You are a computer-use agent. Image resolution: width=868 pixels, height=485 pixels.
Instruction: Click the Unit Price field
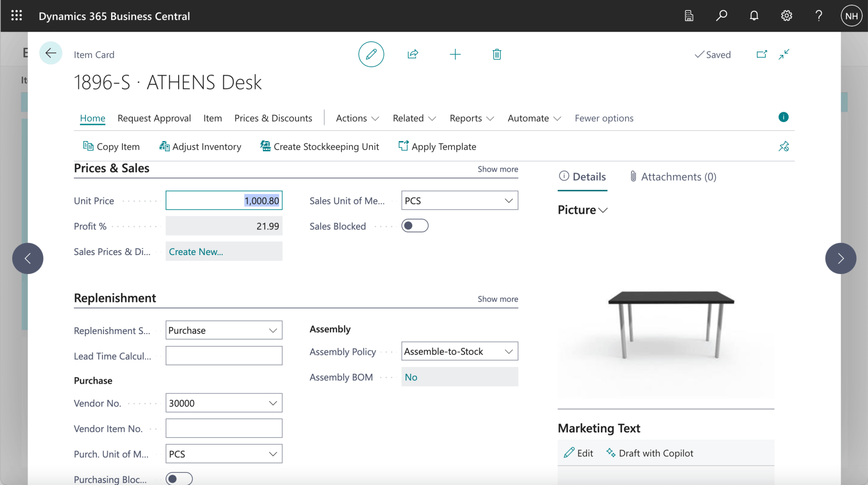[x=224, y=201]
